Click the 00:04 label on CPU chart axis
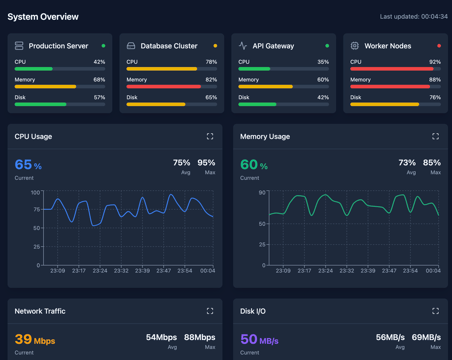 pyautogui.click(x=207, y=271)
